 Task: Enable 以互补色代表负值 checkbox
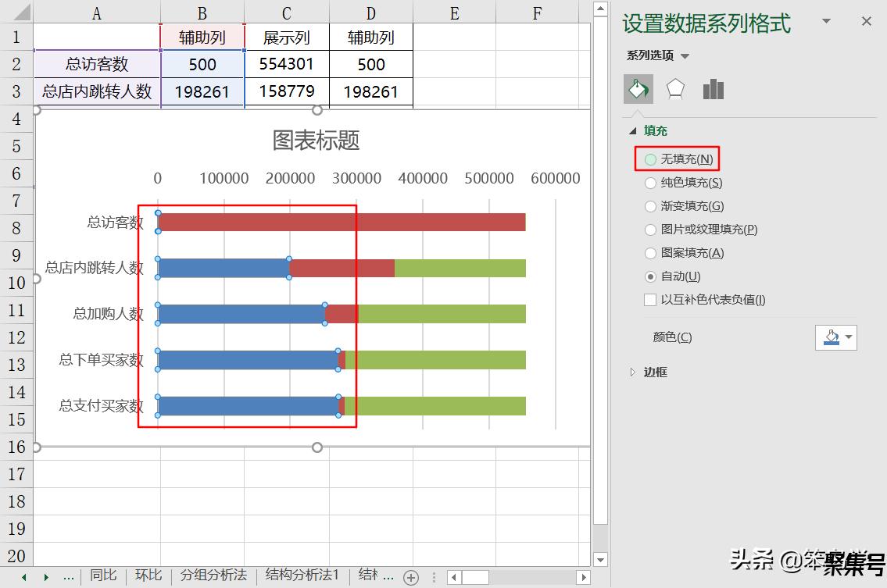click(x=650, y=300)
